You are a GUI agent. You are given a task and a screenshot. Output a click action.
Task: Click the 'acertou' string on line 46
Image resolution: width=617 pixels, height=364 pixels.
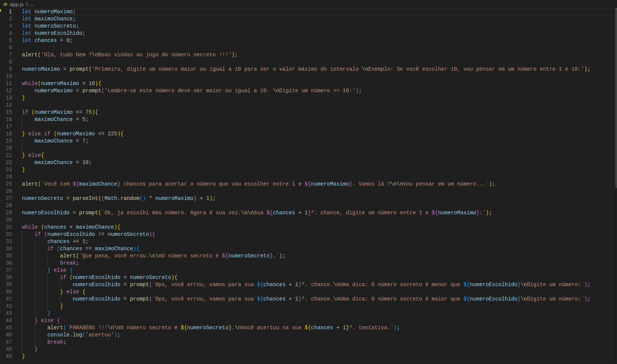pyautogui.click(x=100, y=335)
